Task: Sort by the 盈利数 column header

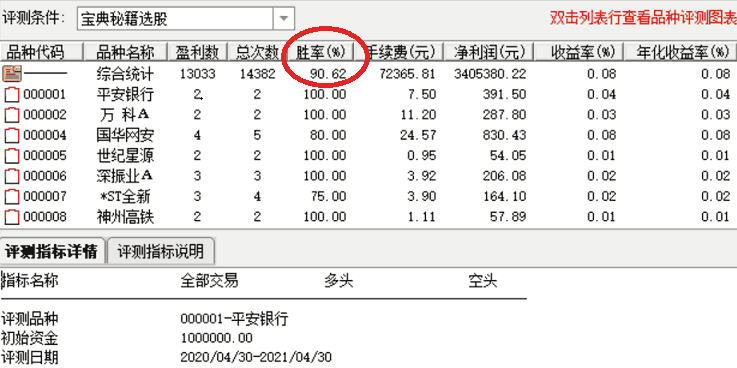Action: tap(197, 52)
